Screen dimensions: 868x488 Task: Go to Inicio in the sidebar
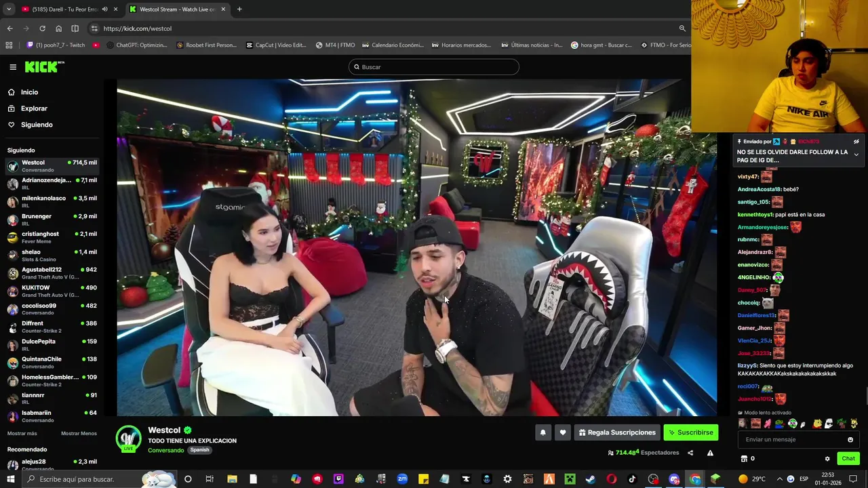pos(29,92)
